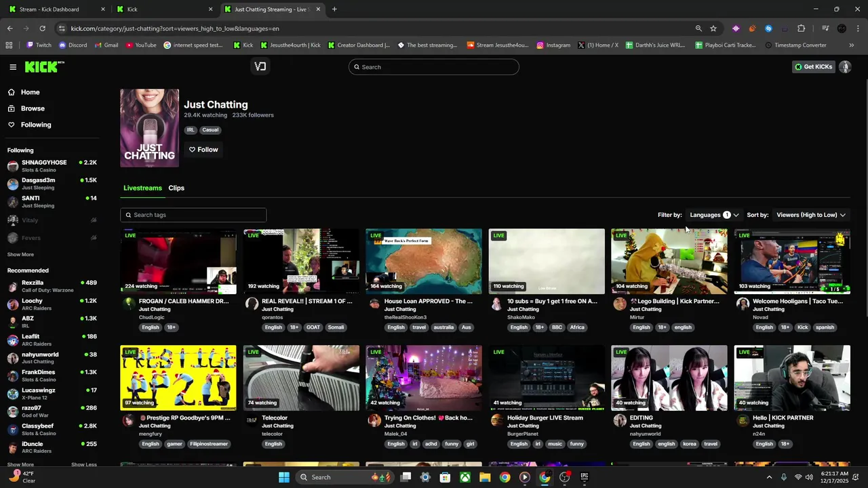Open a new browser tab
868x488 pixels.
point(334,9)
